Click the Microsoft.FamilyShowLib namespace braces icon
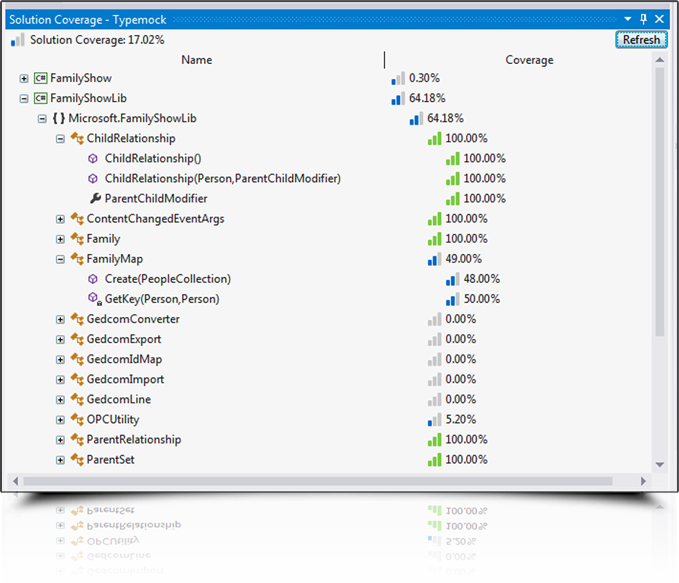The width and height of the screenshot is (679, 583). tap(58, 118)
